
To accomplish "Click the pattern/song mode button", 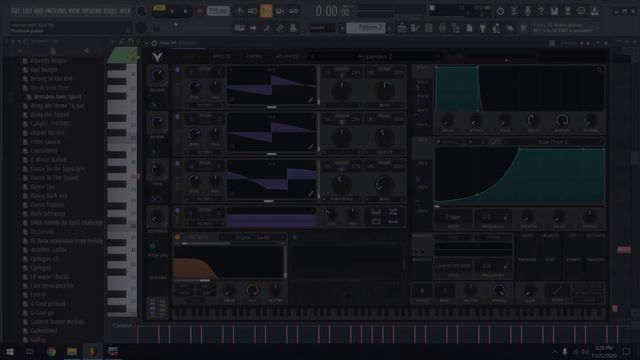I will click(159, 9).
